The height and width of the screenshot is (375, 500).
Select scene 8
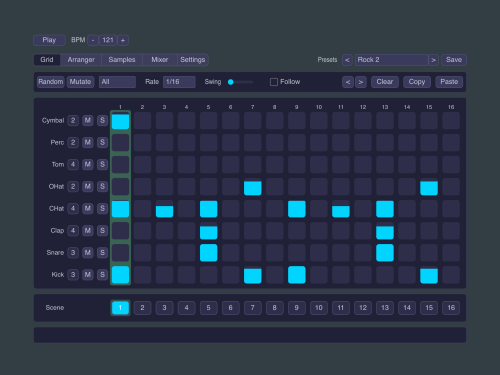(275, 308)
